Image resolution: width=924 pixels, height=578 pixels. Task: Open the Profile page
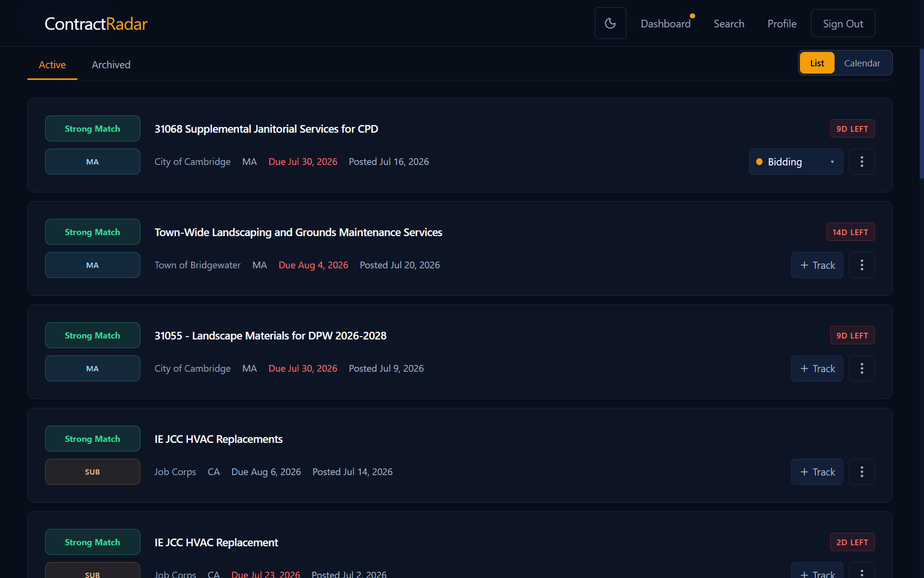(782, 24)
